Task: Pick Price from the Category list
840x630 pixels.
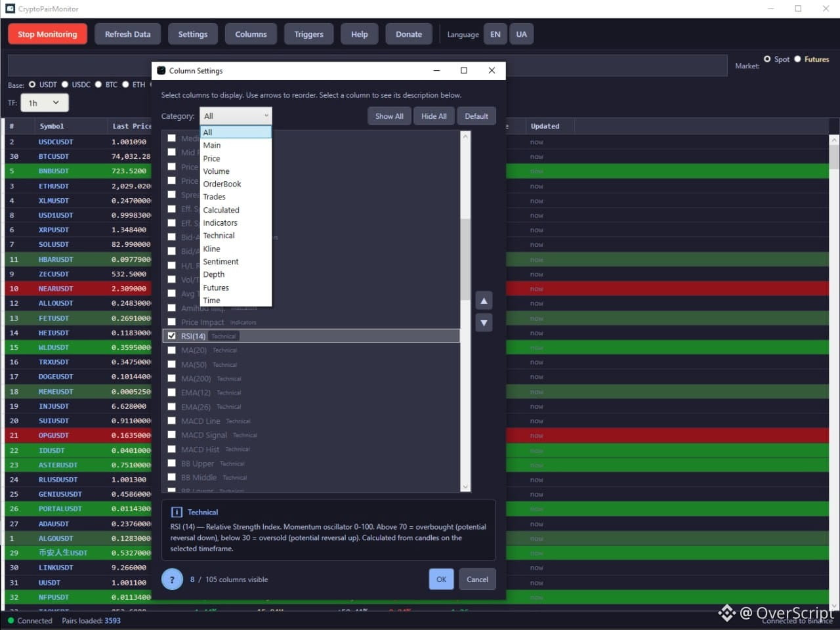Action: [236, 158]
